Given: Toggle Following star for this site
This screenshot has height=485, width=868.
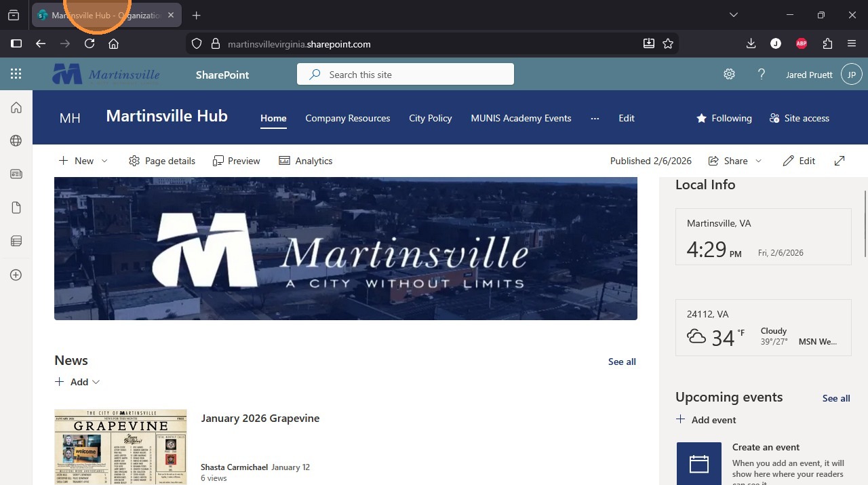Looking at the screenshot, I should point(724,118).
